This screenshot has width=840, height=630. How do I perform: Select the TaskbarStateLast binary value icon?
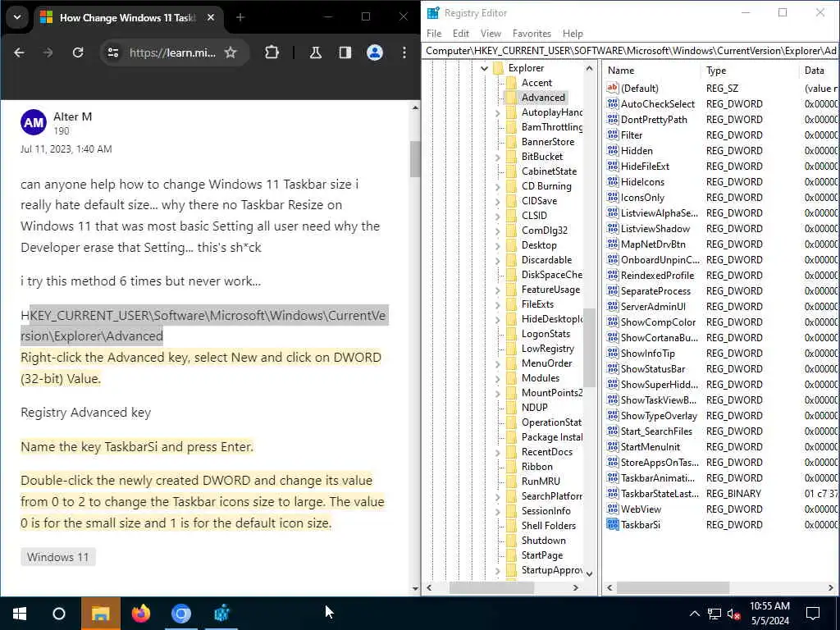click(612, 493)
